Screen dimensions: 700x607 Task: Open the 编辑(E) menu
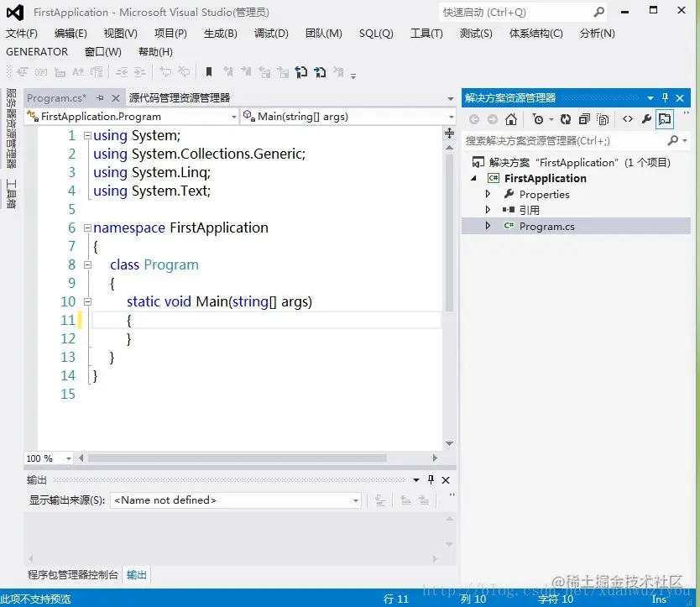[71, 34]
